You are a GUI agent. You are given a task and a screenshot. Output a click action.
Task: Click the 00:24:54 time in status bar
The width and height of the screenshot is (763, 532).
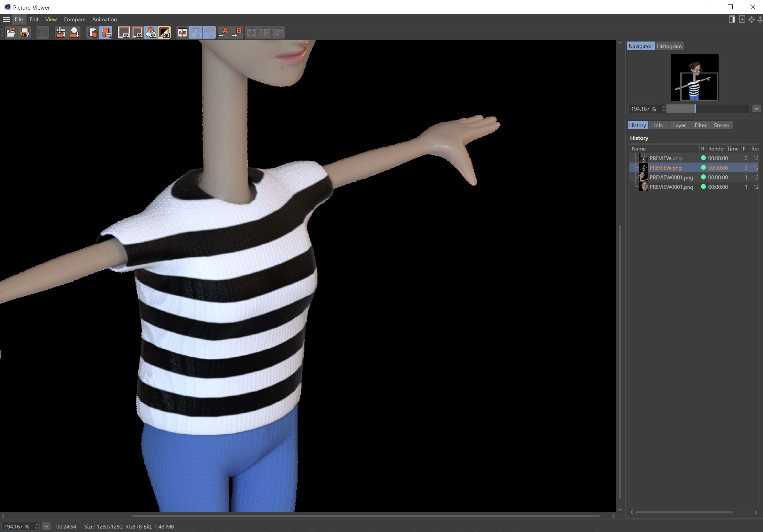[x=66, y=526]
